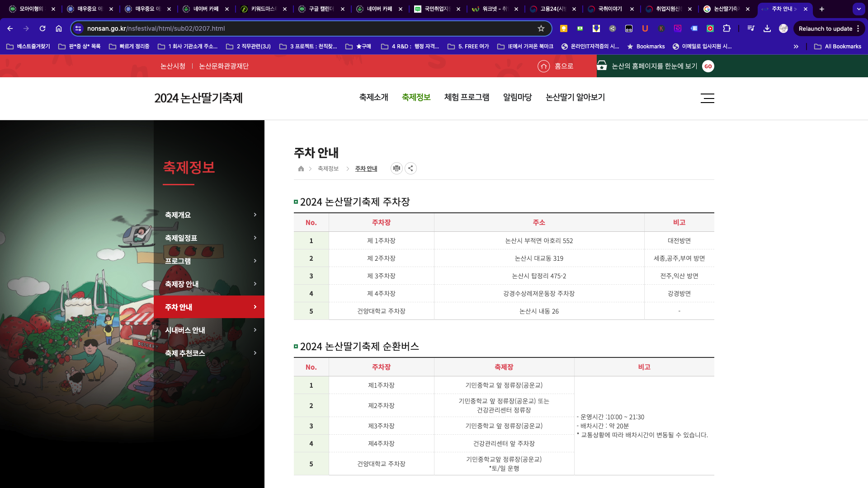Open 체험 프로그램 top menu
This screenshot has width=868, height=488.
pyautogui.click(x=467, y=97)
